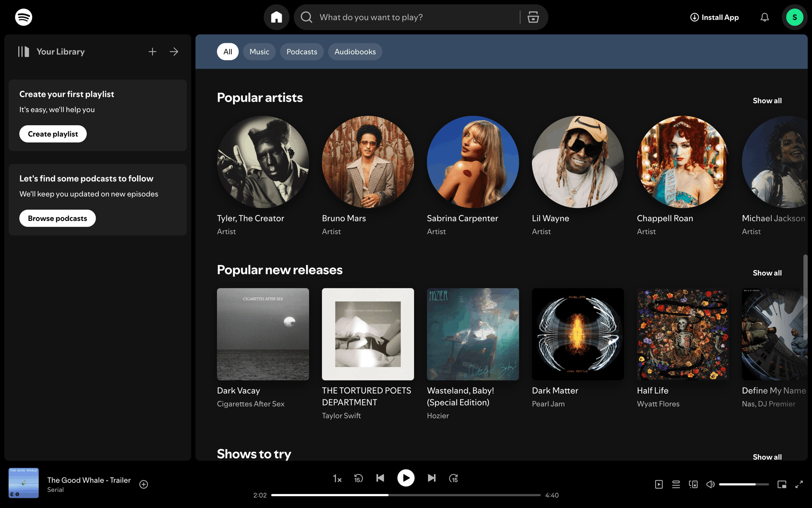Show all Popular artists
The height and width of the screenshot is (508, 812).
[x=767, y=101]
